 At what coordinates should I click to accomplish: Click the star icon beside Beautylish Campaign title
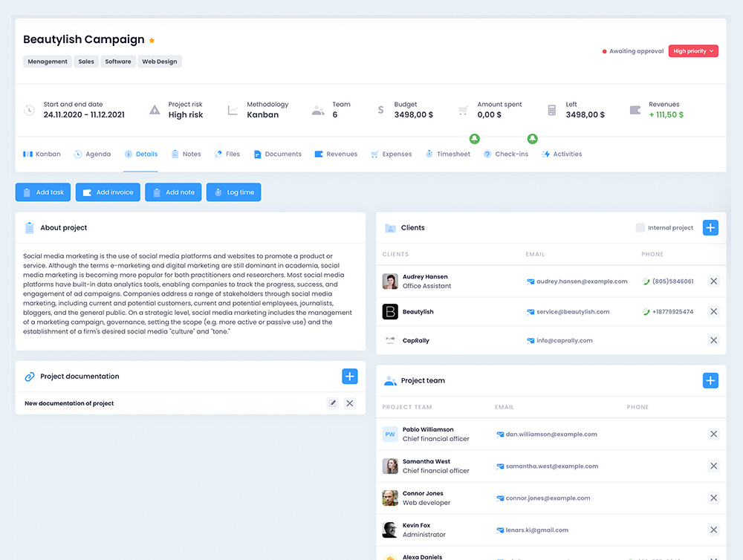[151, 39]
